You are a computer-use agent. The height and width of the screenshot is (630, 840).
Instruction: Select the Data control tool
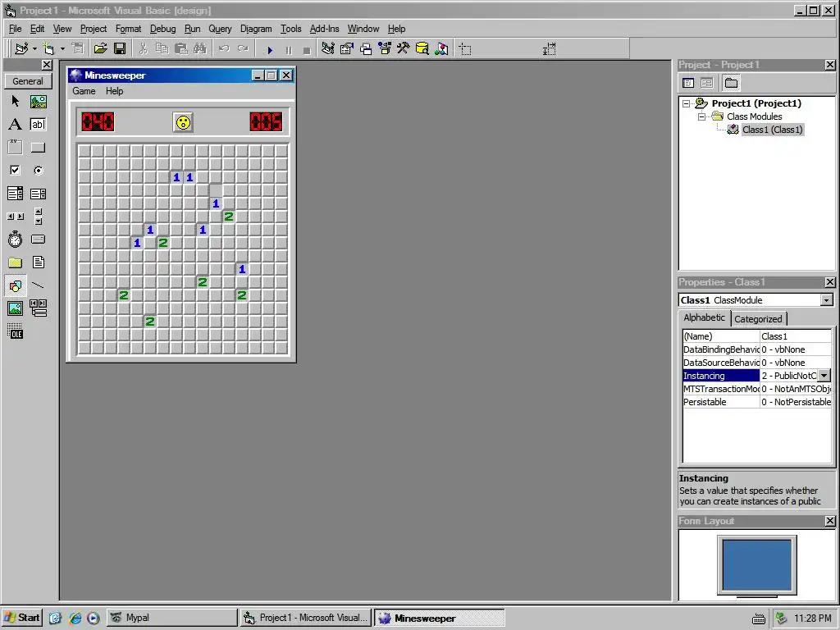click(x=38, y=308)
